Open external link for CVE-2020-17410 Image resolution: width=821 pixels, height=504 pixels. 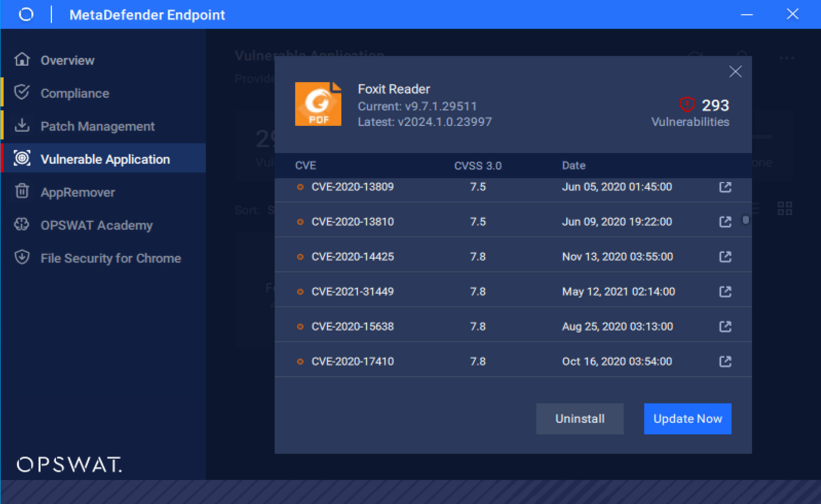click(x=725, y=361)
